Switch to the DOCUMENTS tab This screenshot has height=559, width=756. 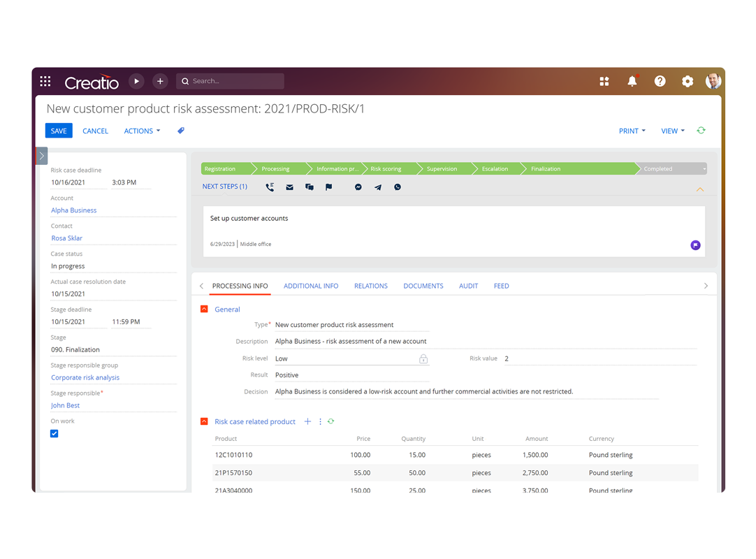(423, 286)
